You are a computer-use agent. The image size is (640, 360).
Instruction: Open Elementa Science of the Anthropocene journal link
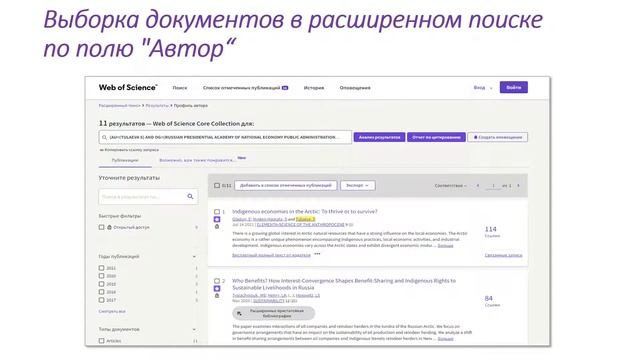coord(300,224)
